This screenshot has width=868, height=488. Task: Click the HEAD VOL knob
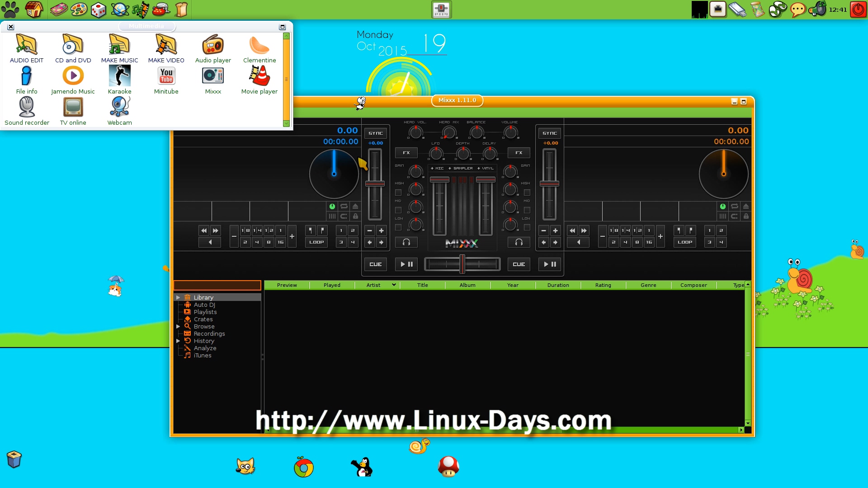(415, 132)
